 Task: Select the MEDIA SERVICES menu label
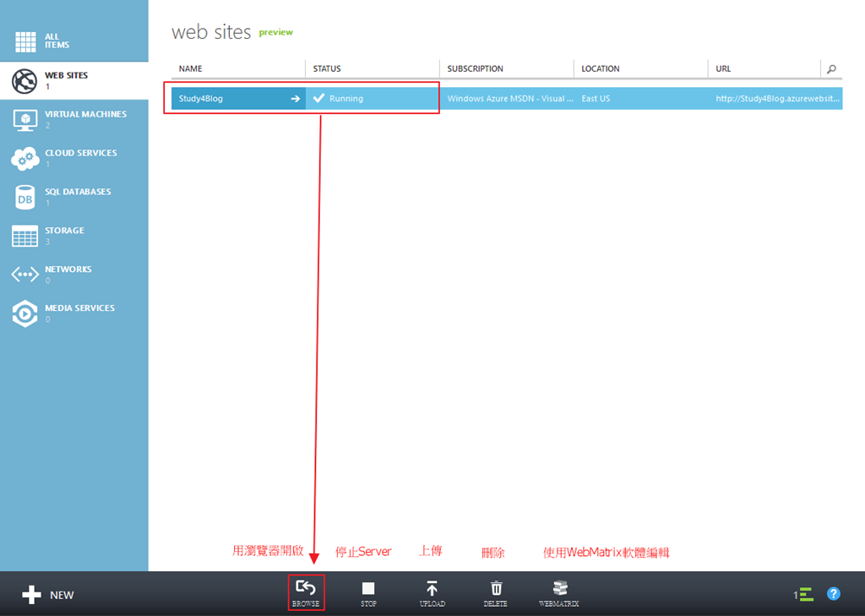point(79,308)
